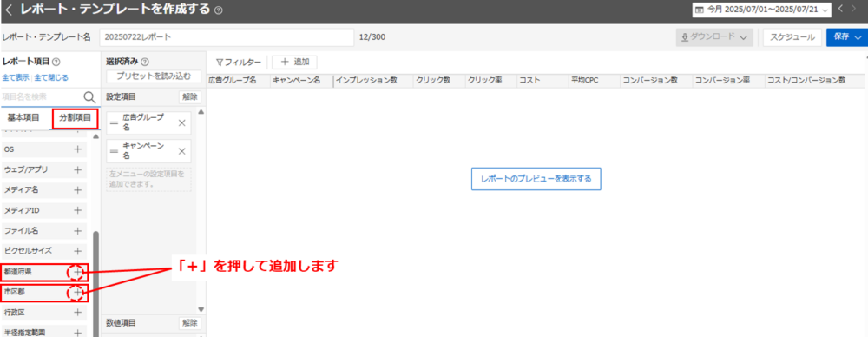Switch to the 分割項目 tab
The width and height of the screenshot is (868, 337).
pos(76,118)
